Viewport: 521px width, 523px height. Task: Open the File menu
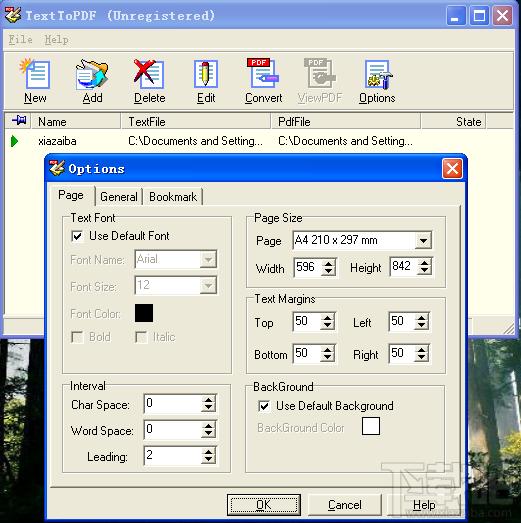tap(20, 39)
